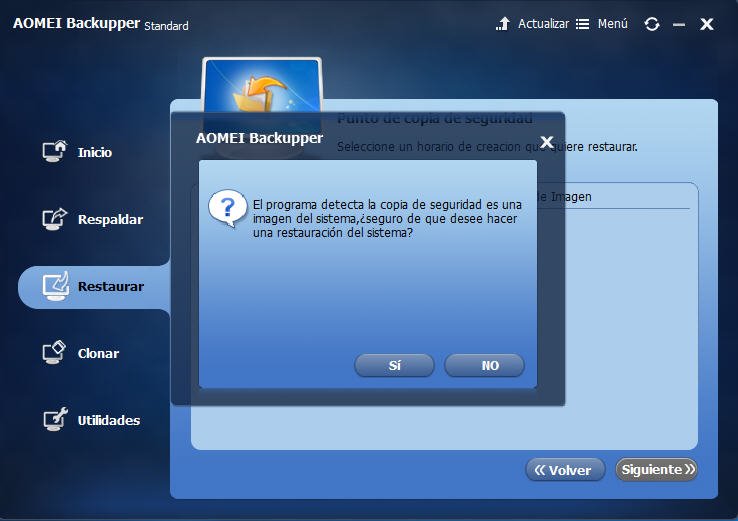738x521 pixels.
Task: Click the AOMEI Backupper Standard title text
Action: [x=101, y=24]
